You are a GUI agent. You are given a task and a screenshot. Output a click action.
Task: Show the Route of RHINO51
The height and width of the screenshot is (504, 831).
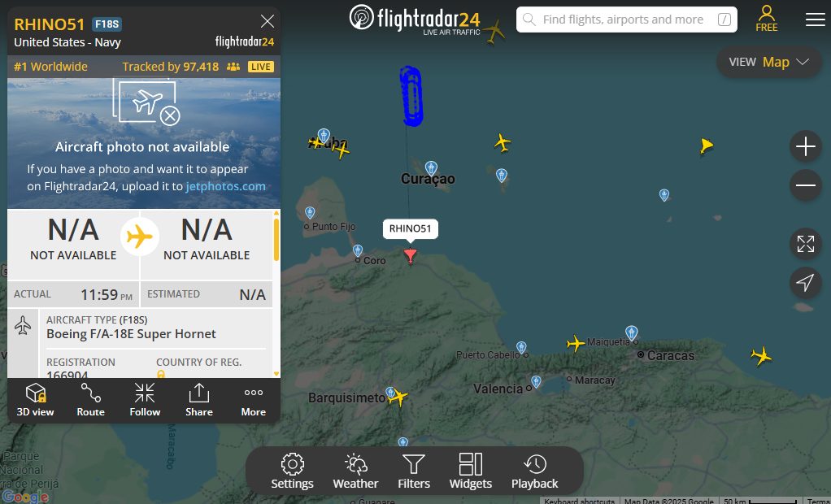pyautogui.click(x=90, y=400)
